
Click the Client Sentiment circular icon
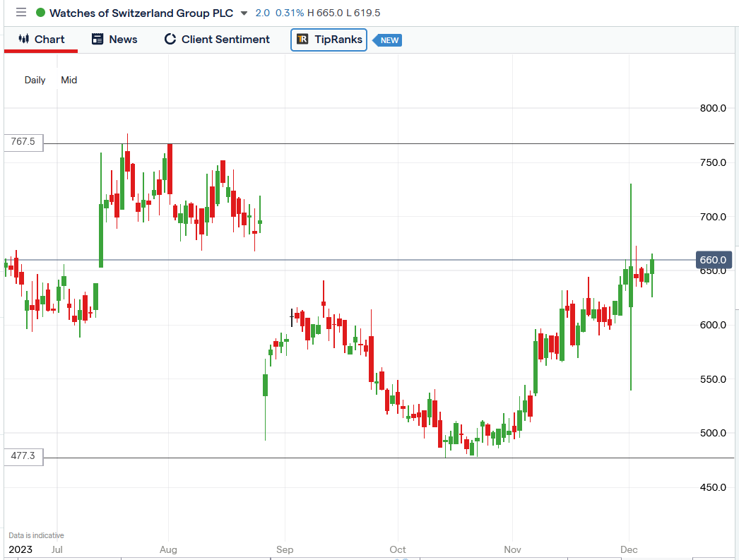pos(170,39)
